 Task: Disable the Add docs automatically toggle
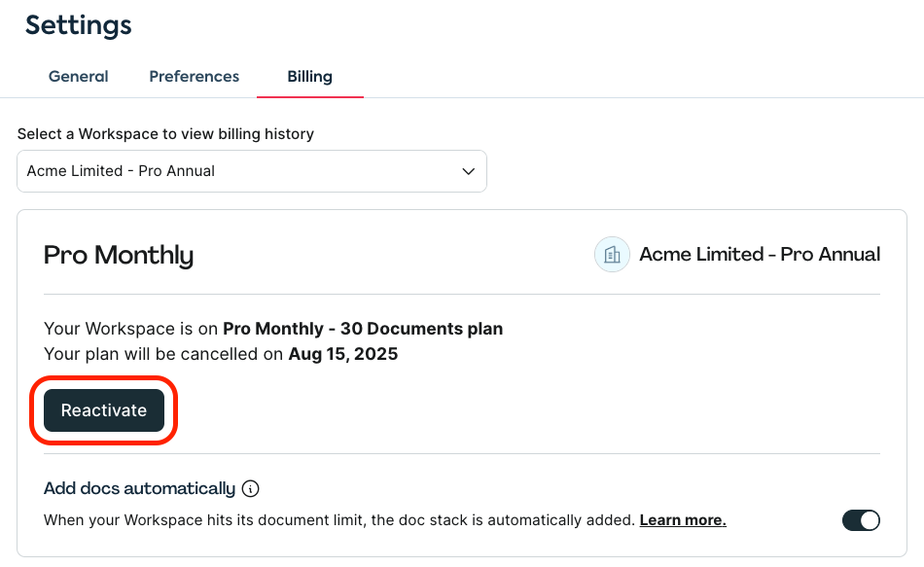pyautogui.click(x=860, y=520)
